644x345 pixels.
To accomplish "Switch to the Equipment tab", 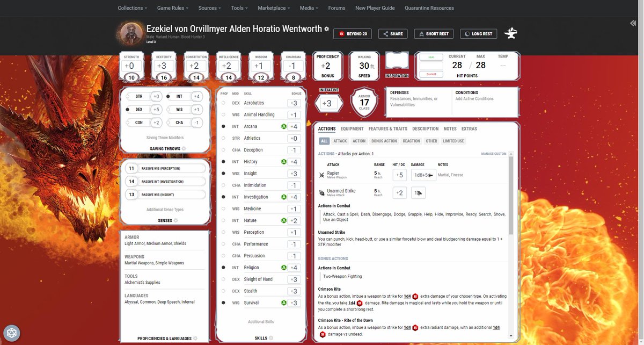I will click(x=352, y=129).
